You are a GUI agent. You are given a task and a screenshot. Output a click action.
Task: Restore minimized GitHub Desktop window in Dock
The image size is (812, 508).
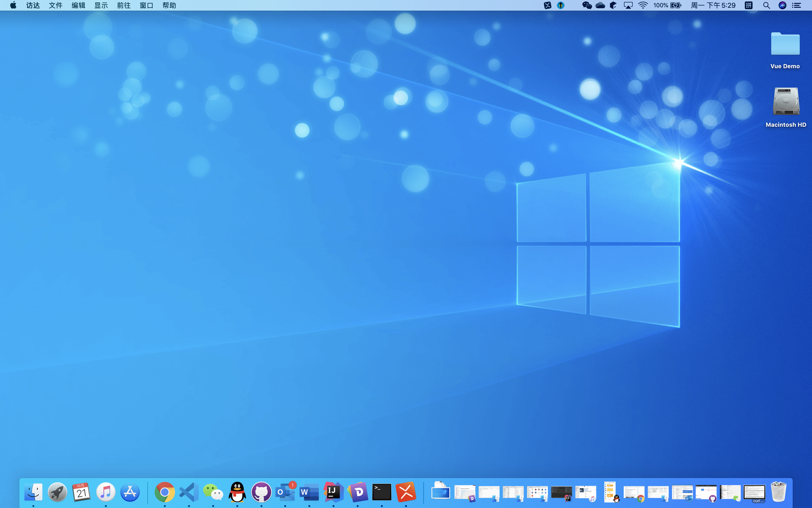point(706,493)
